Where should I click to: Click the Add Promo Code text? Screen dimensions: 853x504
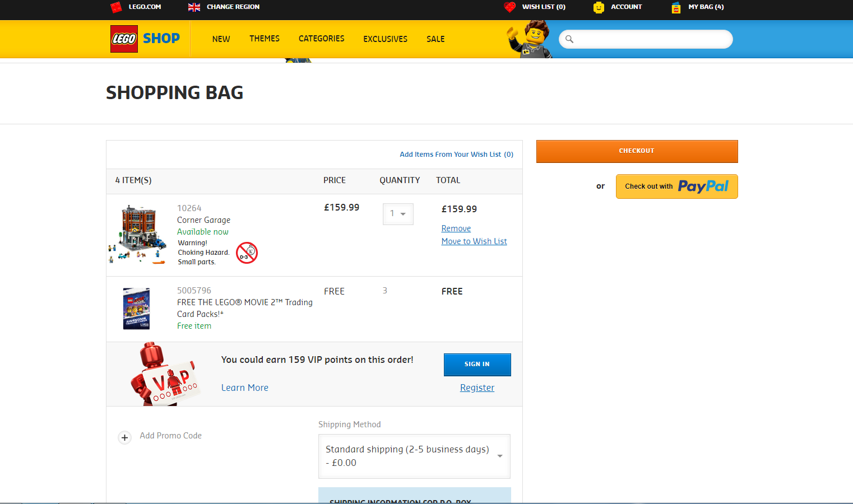171,436
